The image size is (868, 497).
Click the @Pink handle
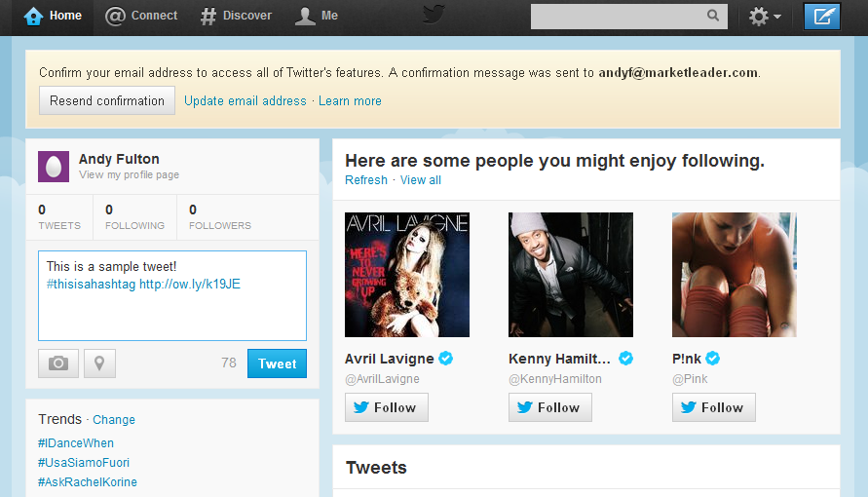[690, 379]
